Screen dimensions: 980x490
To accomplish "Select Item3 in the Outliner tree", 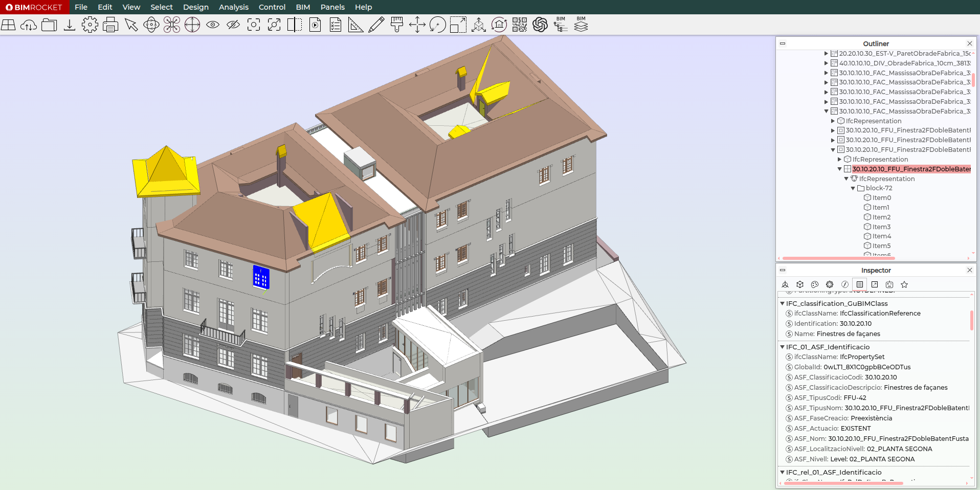I will [881, 227].
